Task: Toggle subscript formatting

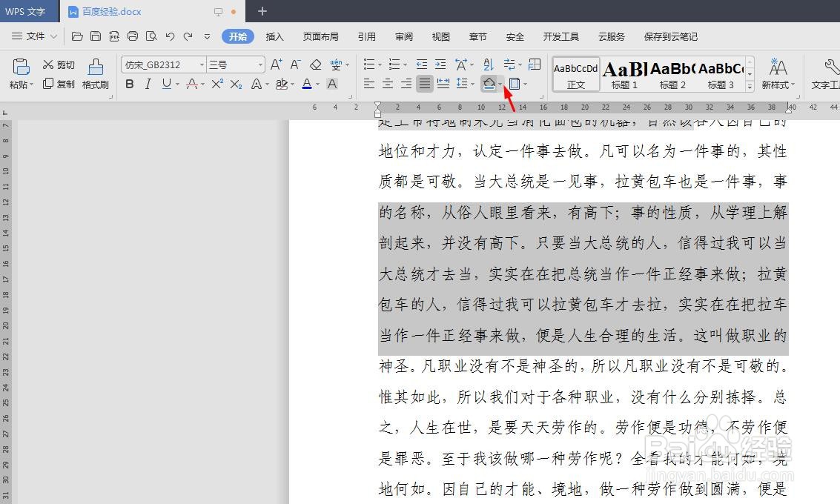Action: pos(236,83)
